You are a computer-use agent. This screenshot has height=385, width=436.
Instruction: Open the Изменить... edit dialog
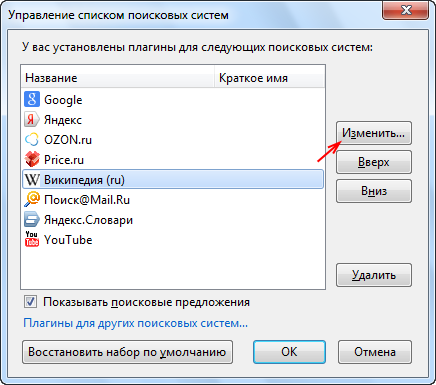click(x=374, y=133)
